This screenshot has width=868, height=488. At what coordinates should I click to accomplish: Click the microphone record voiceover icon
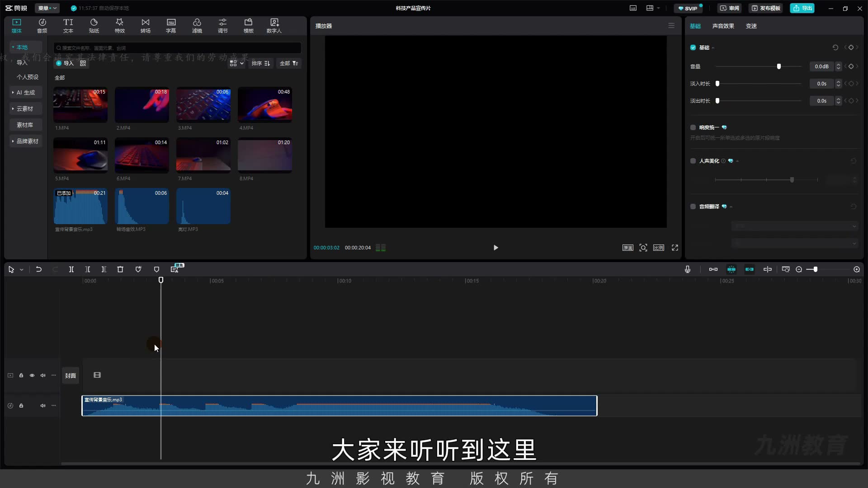tap(688, 269)
